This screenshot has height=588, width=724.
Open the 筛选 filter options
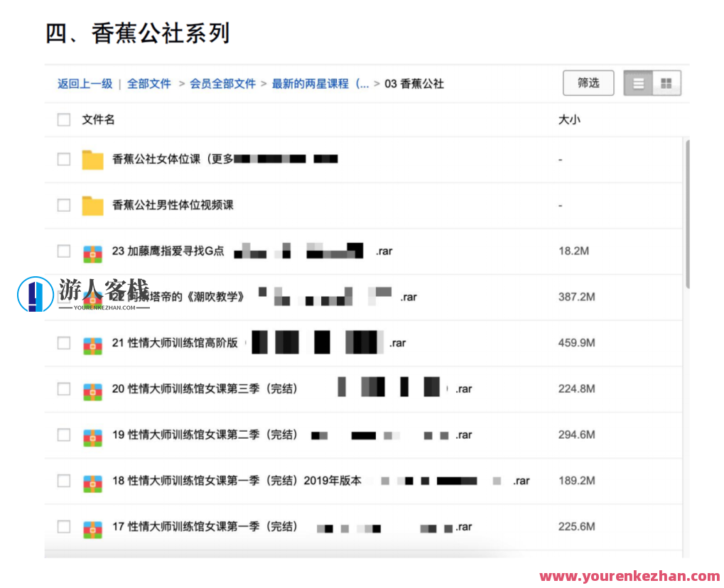588,82
